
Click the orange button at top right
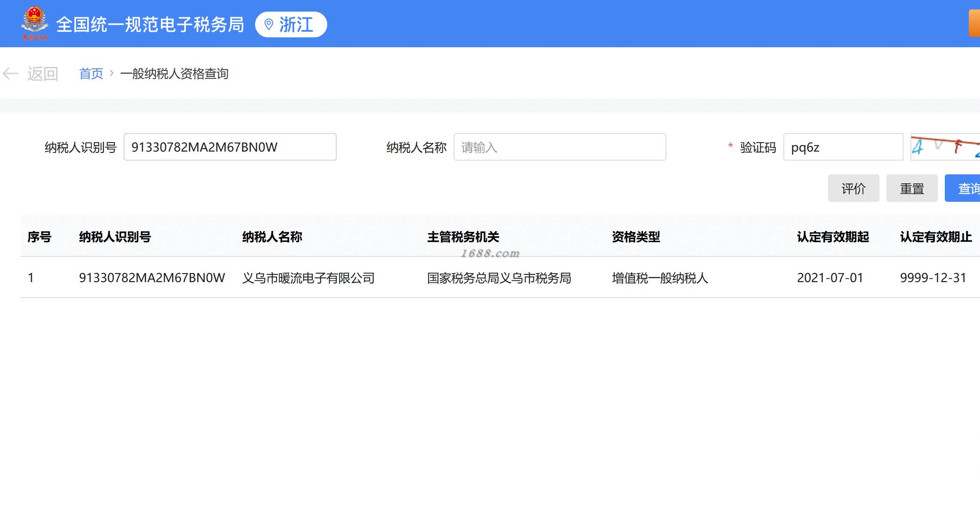point(974,24)
